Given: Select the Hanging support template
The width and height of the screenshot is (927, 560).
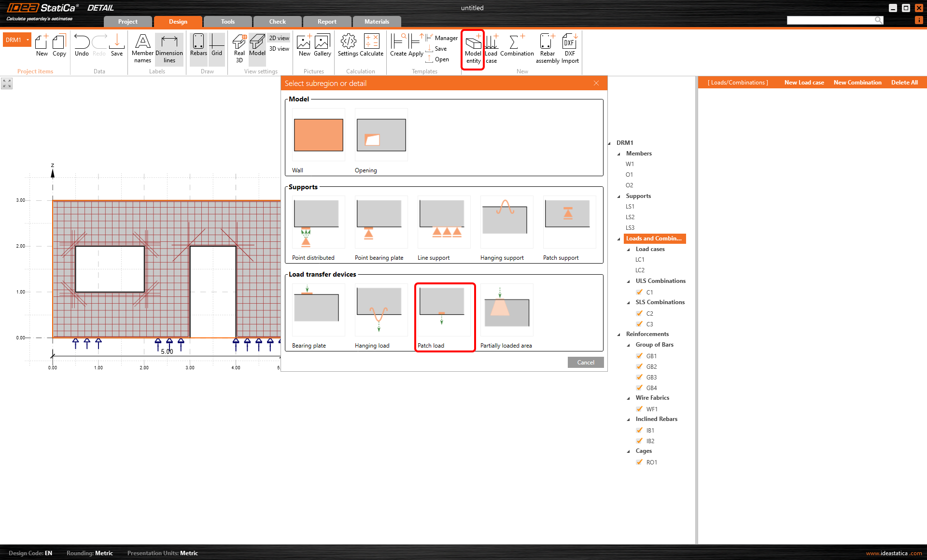Looking at the screenshot, I should (x=506, y=222).
